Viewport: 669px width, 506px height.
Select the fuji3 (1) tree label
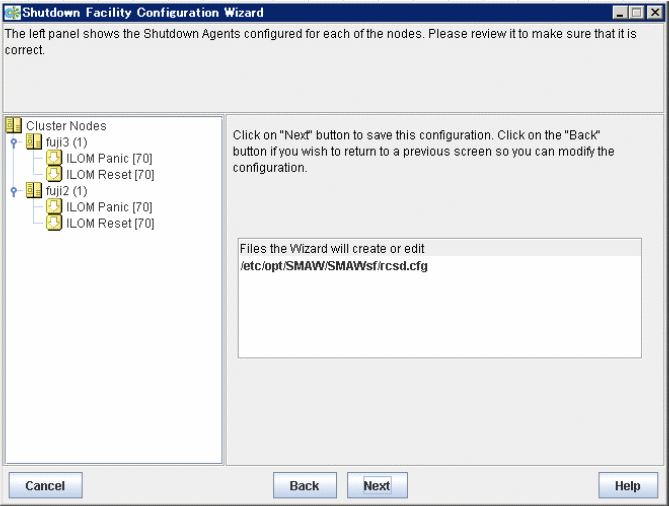click(x=67, y=142)
